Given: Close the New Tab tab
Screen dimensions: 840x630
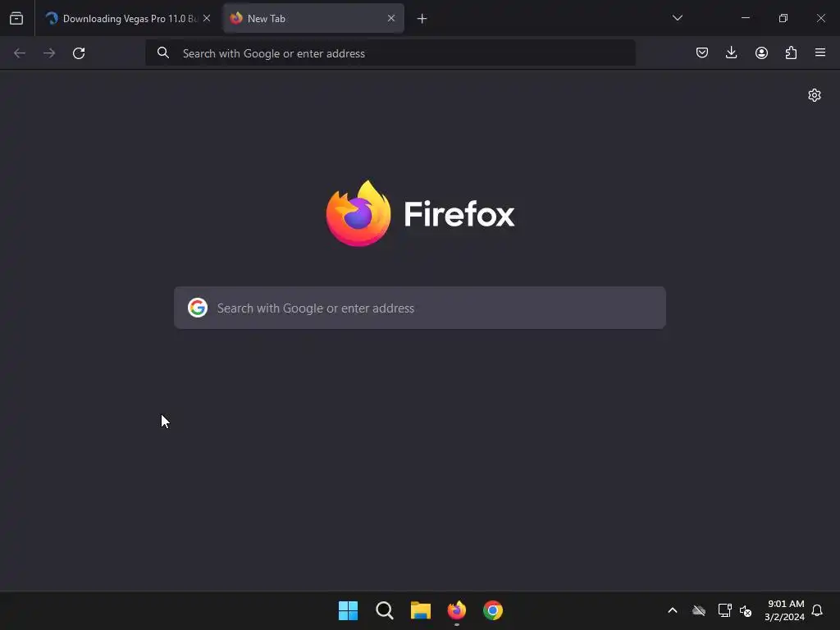Looking at the screenshot, I should (391, 18).
